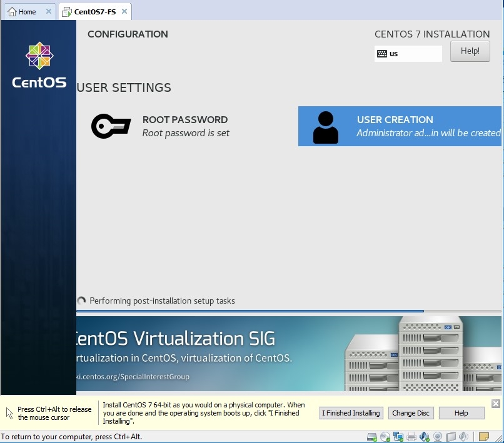Click the sound card status icon
The height and width of the screenshot is (443, 504).
[x=425, y=437]
